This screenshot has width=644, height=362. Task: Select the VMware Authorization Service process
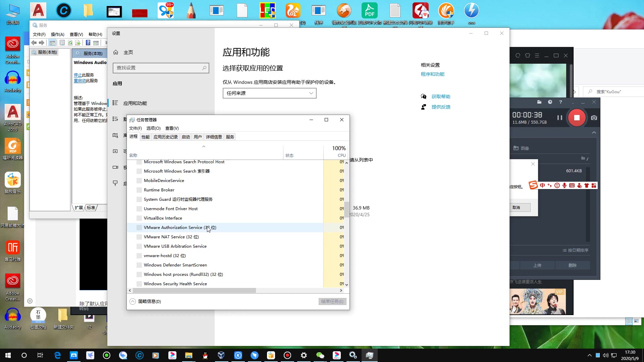click(180, 227)
